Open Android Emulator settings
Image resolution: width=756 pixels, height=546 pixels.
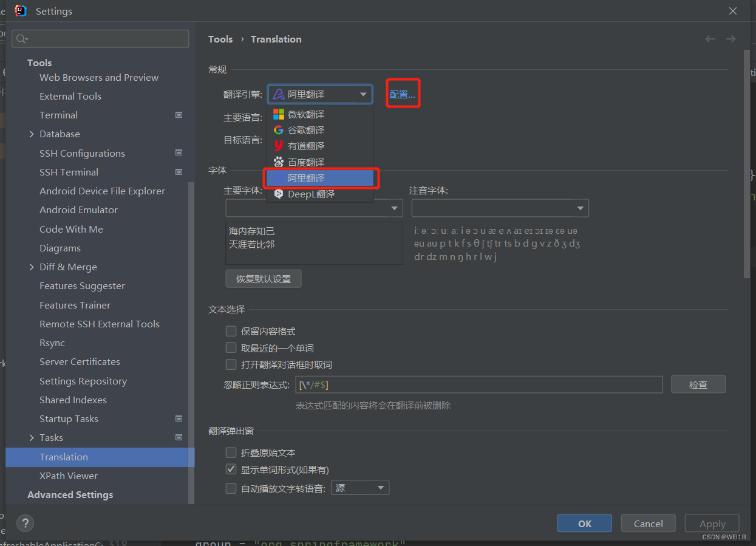(x=79, y=210)
